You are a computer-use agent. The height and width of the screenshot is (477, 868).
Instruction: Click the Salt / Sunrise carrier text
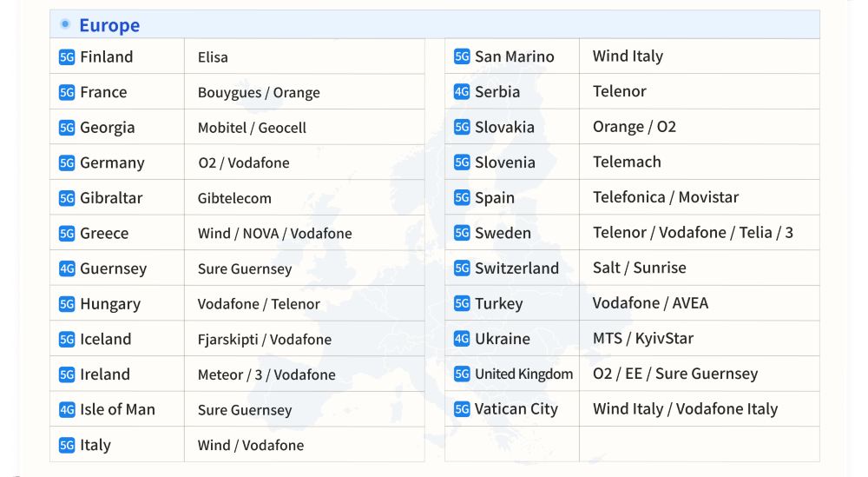coord(640,268)
